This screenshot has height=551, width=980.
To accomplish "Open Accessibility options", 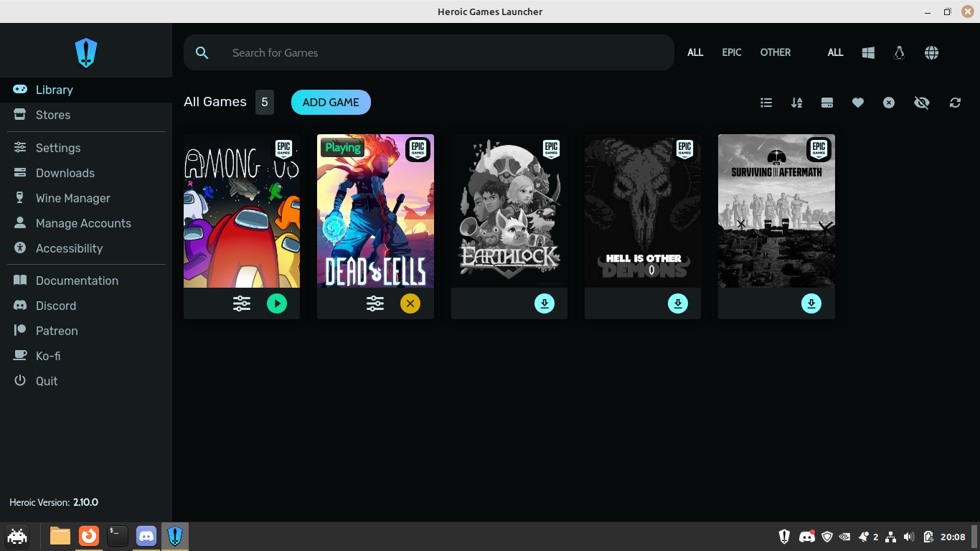I will tap(86, 248).
